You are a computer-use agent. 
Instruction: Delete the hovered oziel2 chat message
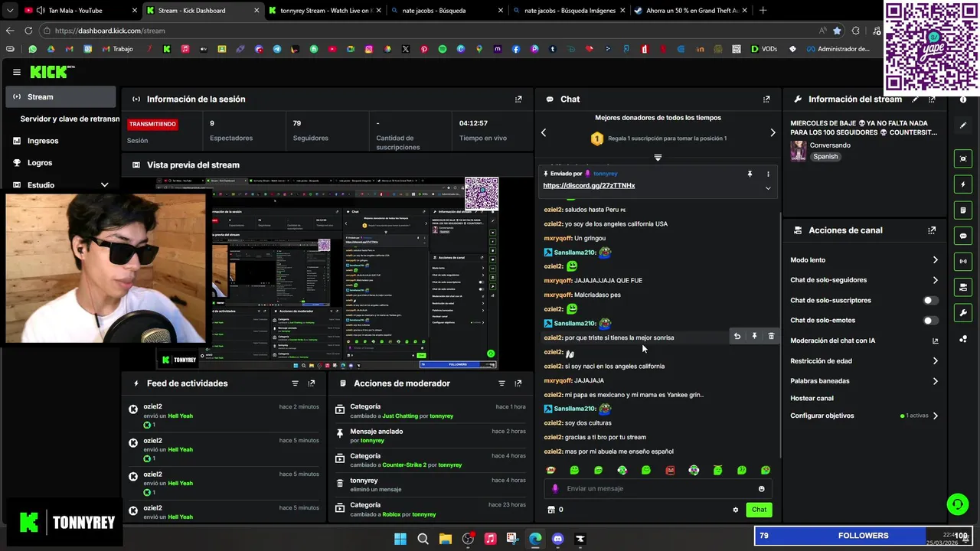click(x=771, y=336)
